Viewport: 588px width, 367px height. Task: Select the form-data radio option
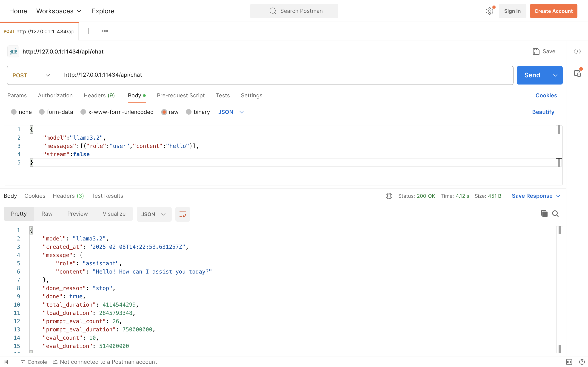[x=42, y=112]
